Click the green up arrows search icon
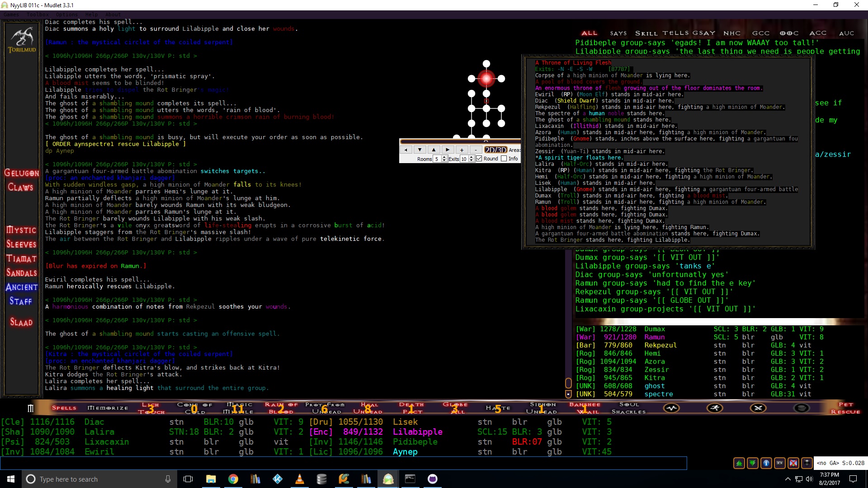 pos(739,463)
